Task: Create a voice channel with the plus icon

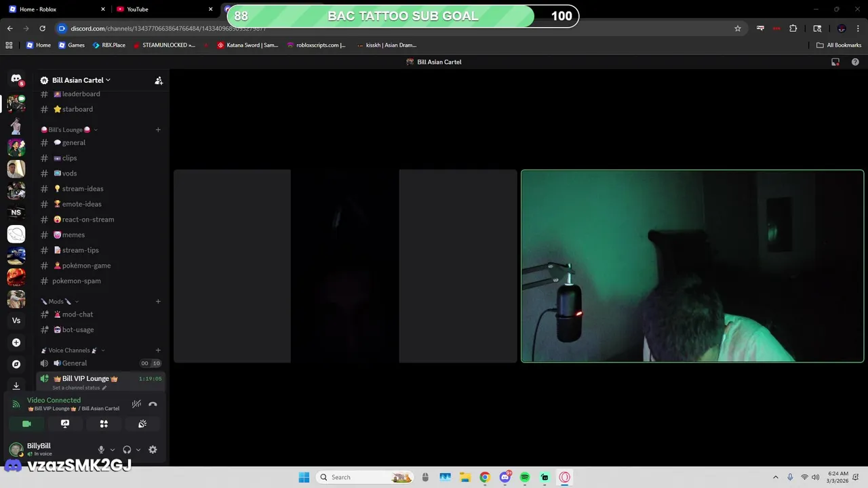Action: pos(158,350)
